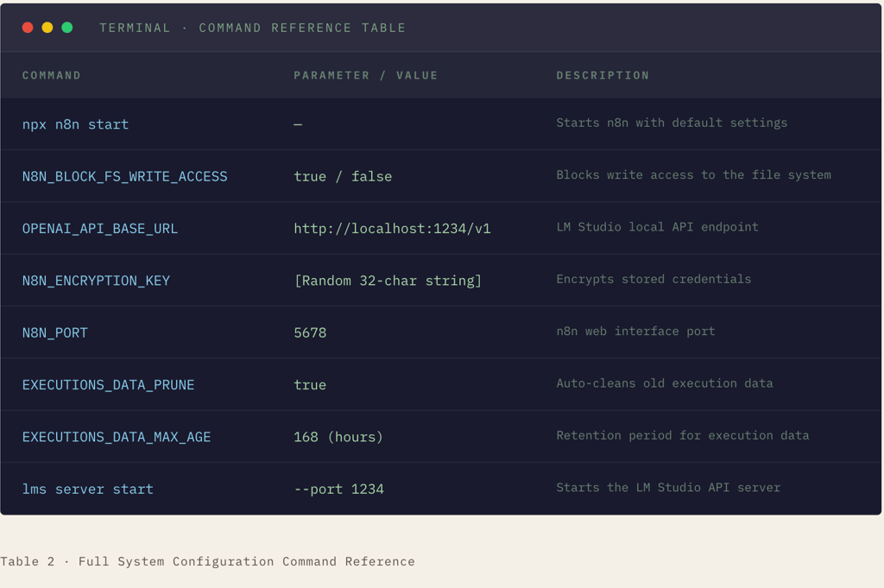Select the OPENAI_API_BASE_URL command cell

tap(100, 228)
